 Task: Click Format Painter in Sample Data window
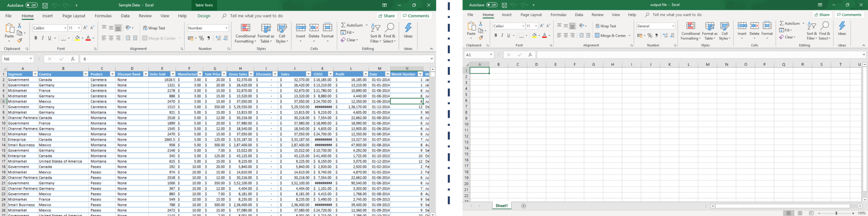coord(19,40)
